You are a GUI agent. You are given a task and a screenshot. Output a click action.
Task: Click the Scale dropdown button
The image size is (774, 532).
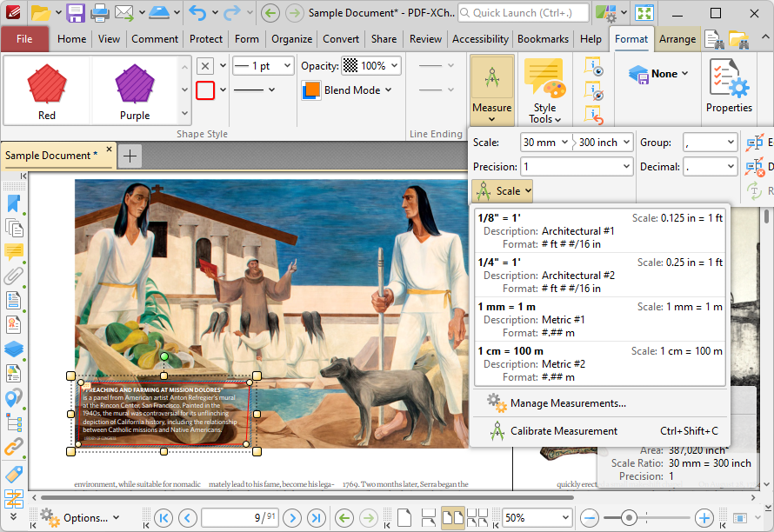coord(502,191)
